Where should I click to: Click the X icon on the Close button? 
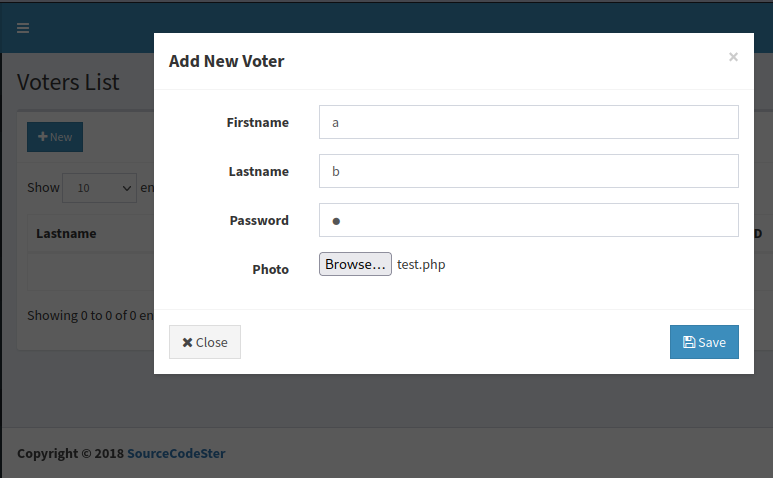(187, 342)
